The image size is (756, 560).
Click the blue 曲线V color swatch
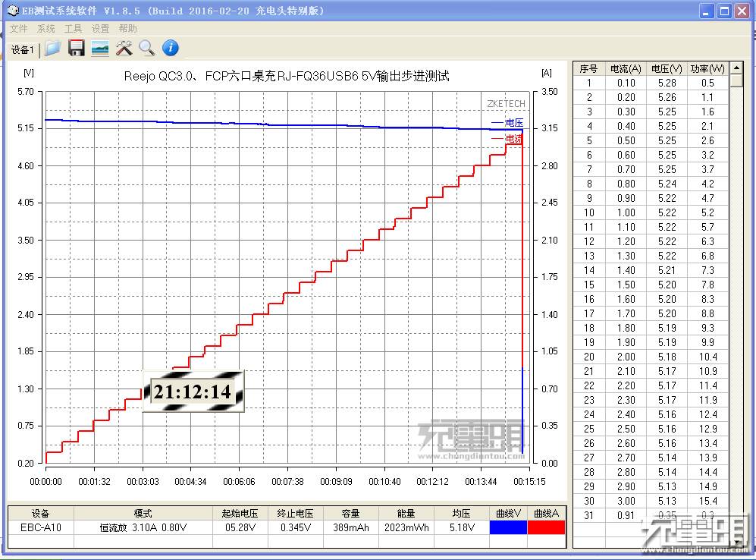(508, 527)
